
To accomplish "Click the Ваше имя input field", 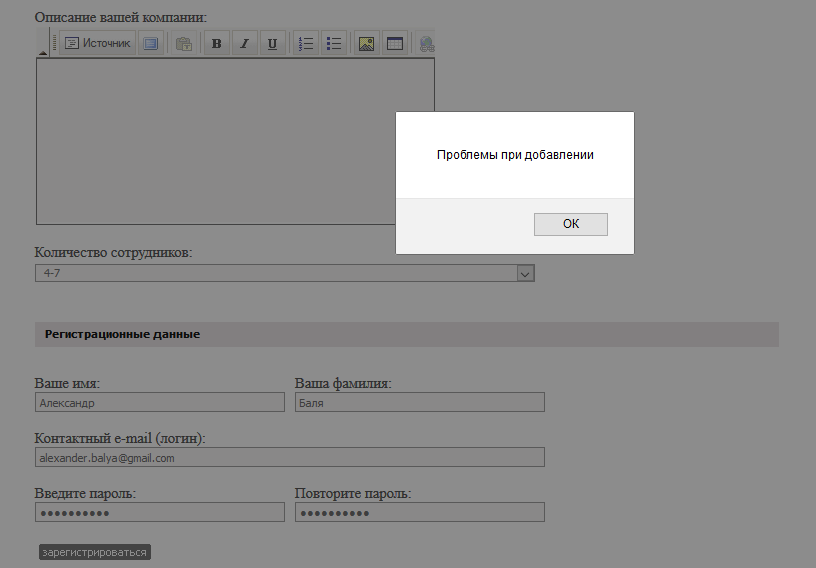I will tap(160, 402).
